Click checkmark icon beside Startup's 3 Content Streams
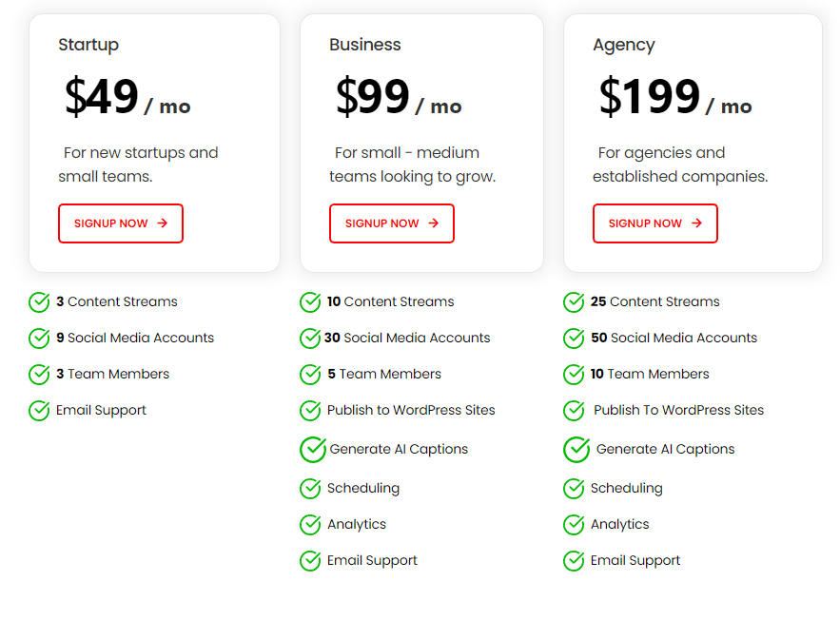 click(x=39, y=302)
